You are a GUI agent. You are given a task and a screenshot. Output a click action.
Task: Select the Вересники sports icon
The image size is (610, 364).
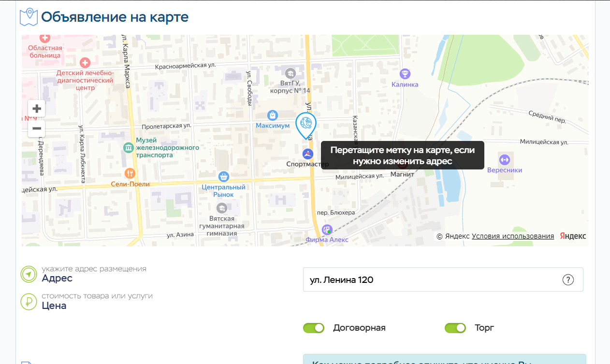504,159
